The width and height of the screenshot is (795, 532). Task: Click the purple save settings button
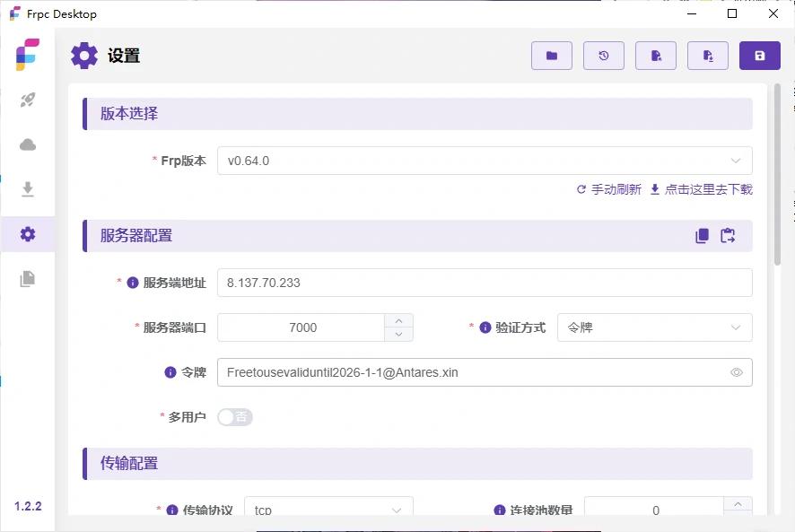[x=760, y=56]
